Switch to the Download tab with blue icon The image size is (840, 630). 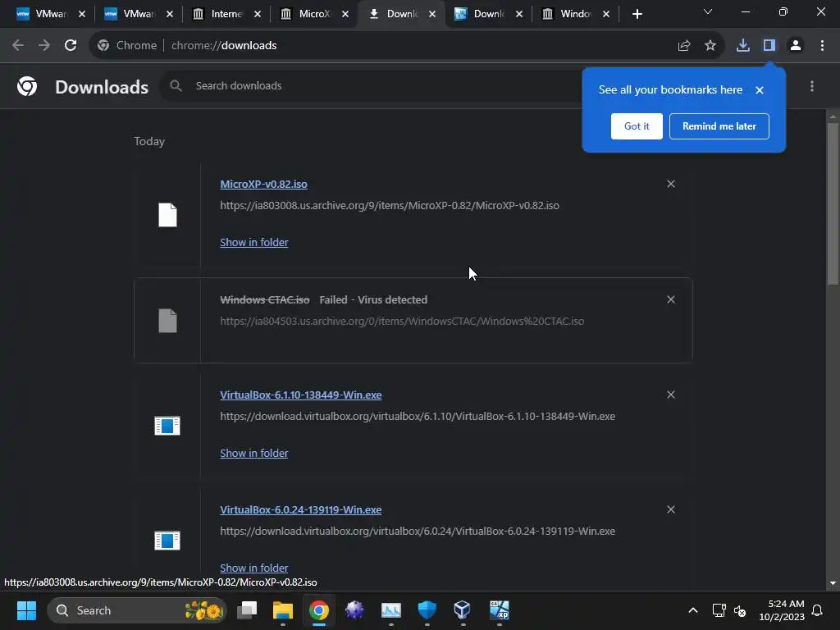489,14
